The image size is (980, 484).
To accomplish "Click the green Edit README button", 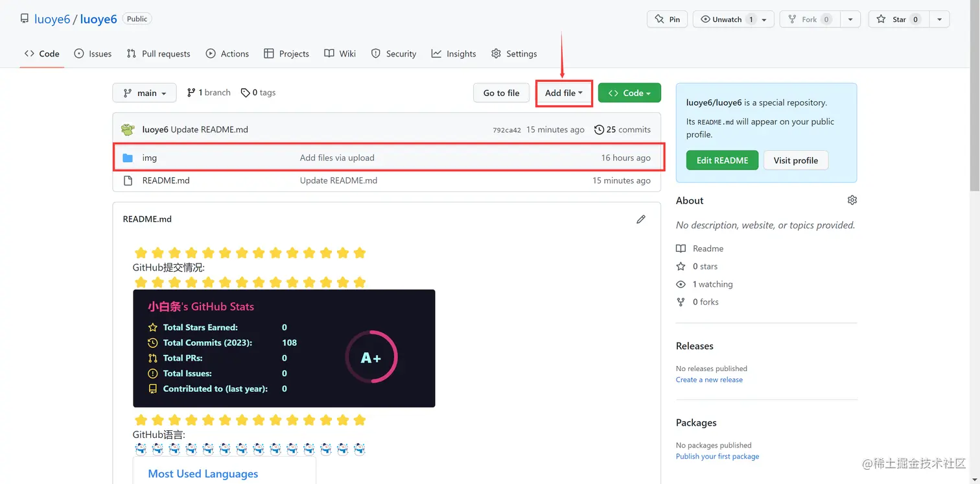I will (x=722, y=160).
